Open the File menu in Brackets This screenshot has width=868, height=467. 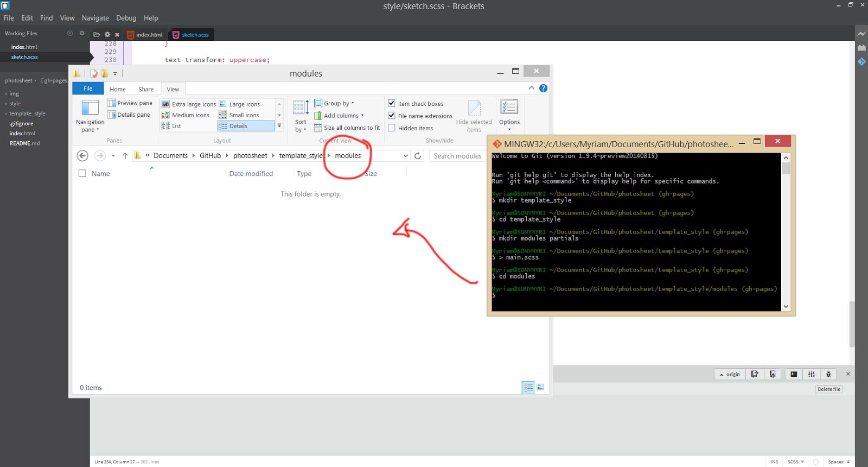9,18
